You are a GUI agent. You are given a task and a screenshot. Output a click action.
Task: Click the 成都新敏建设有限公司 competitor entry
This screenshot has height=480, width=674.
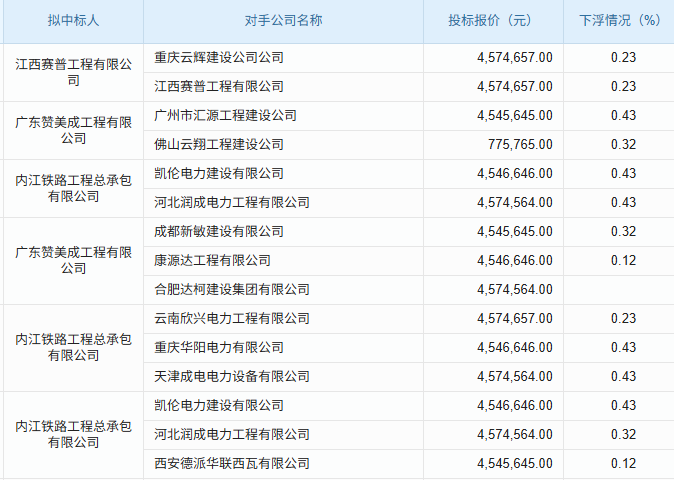(219, 232)
